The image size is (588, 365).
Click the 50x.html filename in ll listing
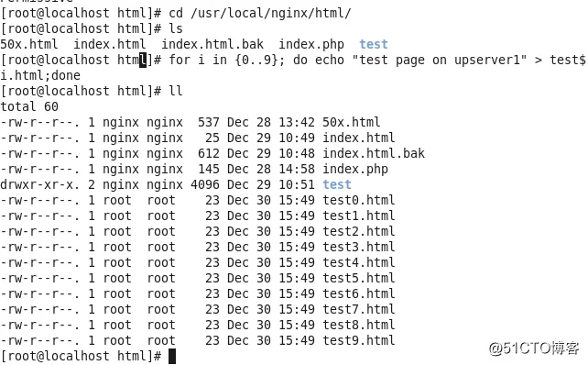(352, 122)
